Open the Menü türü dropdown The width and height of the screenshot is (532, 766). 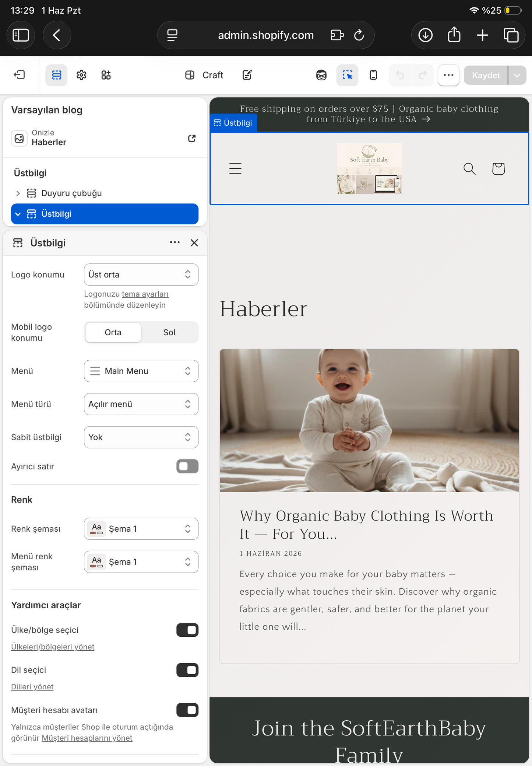click(x=141, y=404)
